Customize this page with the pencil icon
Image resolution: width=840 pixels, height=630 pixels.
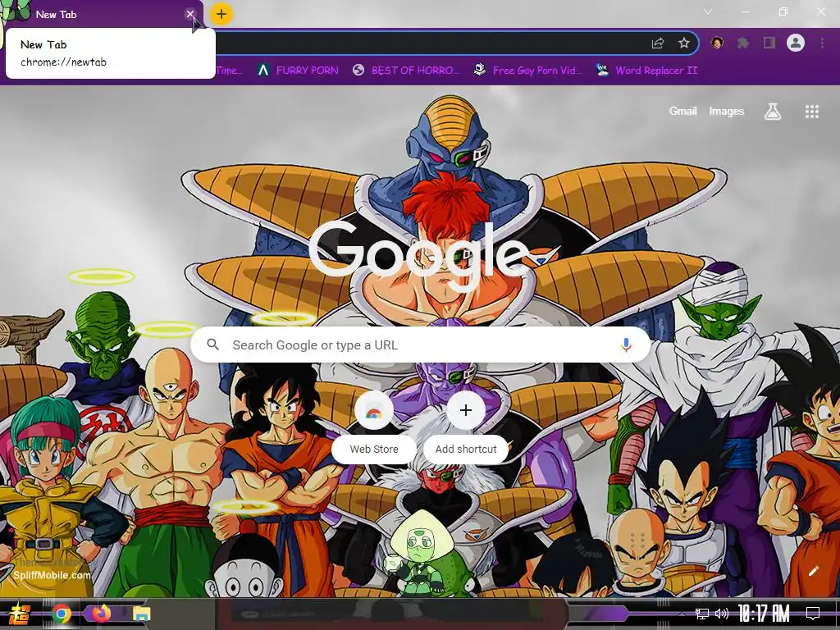pyautogui.click(x=813, y=571)
